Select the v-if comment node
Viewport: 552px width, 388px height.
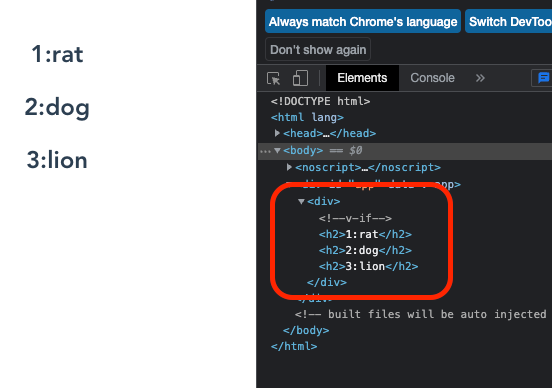click(x=355, y=218)
